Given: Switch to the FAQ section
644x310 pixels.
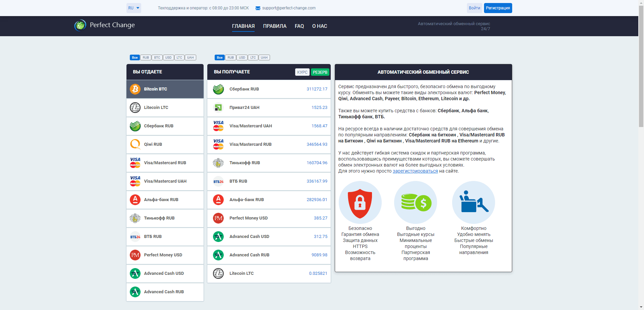Looking at the screenshot, I should pyautogui.click(x=299, y=26).
